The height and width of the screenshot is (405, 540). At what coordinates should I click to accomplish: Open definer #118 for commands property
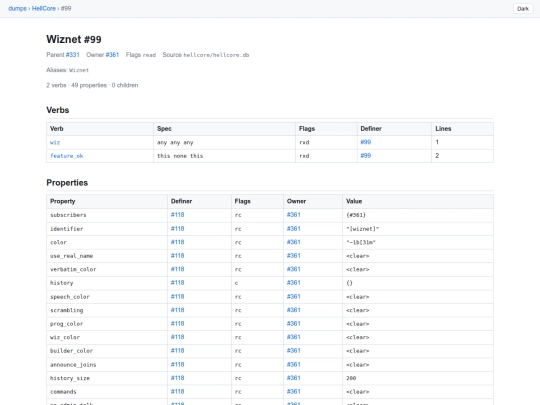177,391
